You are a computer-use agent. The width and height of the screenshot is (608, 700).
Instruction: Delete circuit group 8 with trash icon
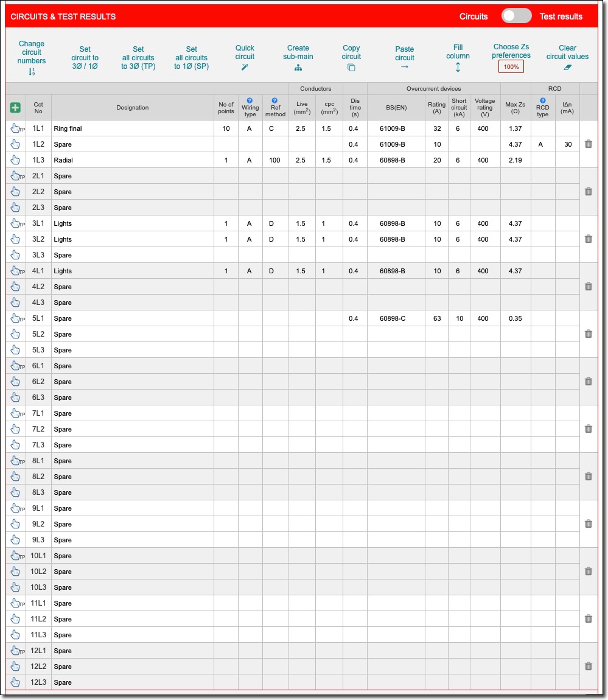[x=589, y=476]
